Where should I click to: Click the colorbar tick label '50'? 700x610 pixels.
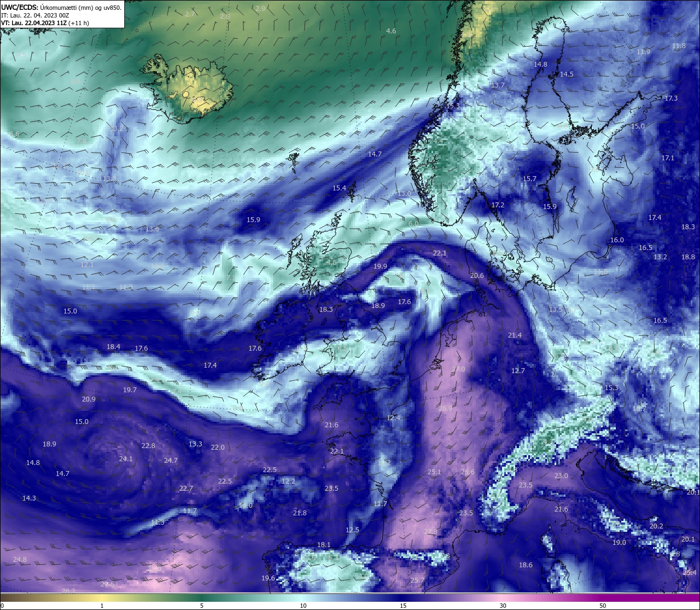pos(603,606)
